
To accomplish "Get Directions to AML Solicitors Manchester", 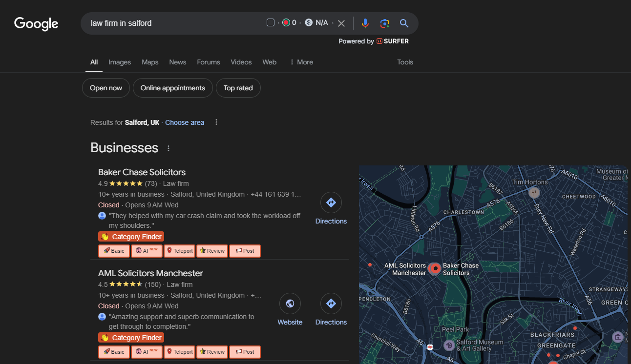I will (331, 309).
